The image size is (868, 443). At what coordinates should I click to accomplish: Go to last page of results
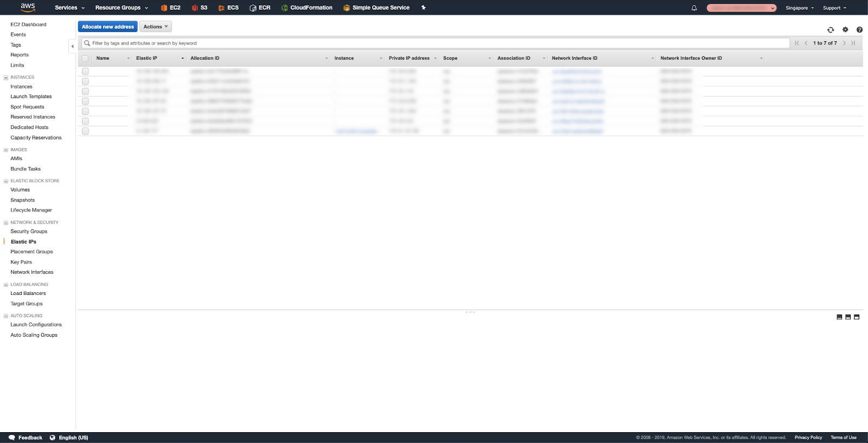click(x=853, y=43)
